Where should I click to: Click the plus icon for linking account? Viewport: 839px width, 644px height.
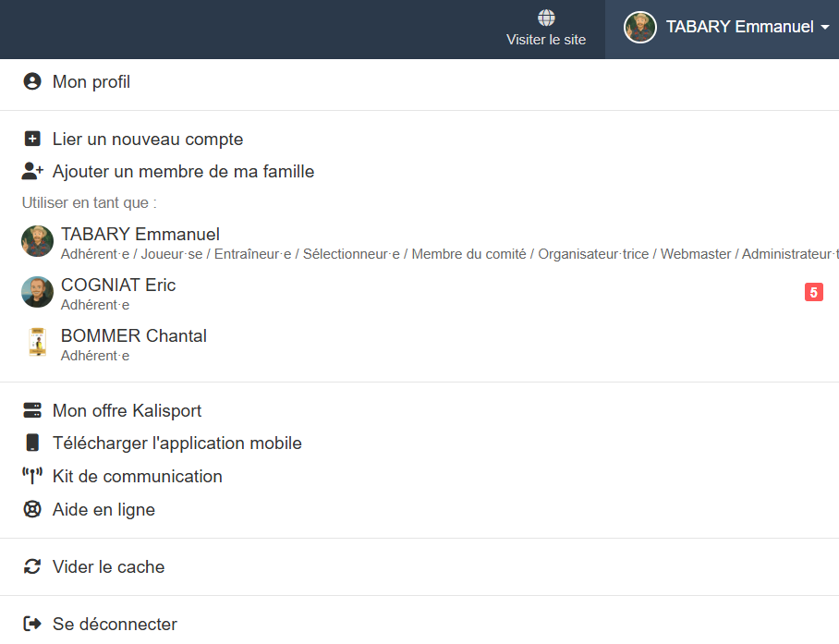(x=32, y=140)
